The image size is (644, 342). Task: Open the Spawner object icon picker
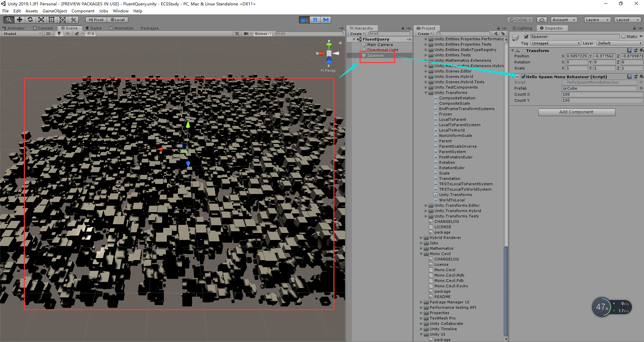pyautogui.click(x=515, y=38)
